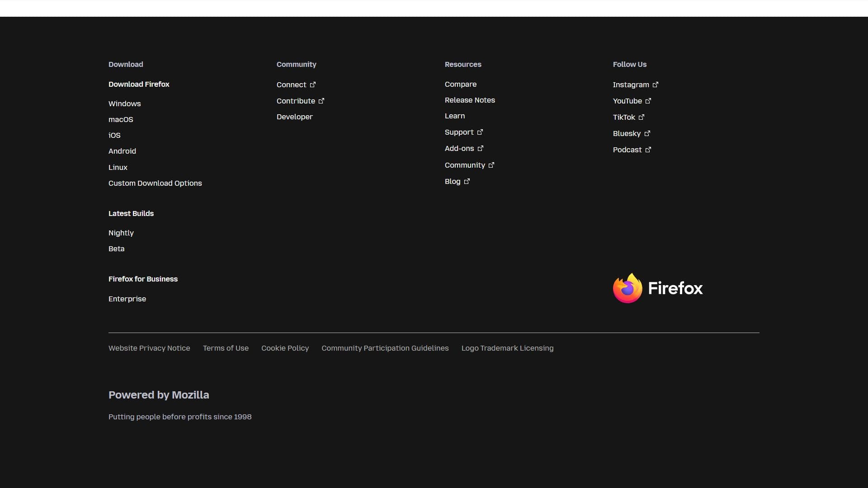
Task: Go to the Enterprise page
Action: pos(127,299)
